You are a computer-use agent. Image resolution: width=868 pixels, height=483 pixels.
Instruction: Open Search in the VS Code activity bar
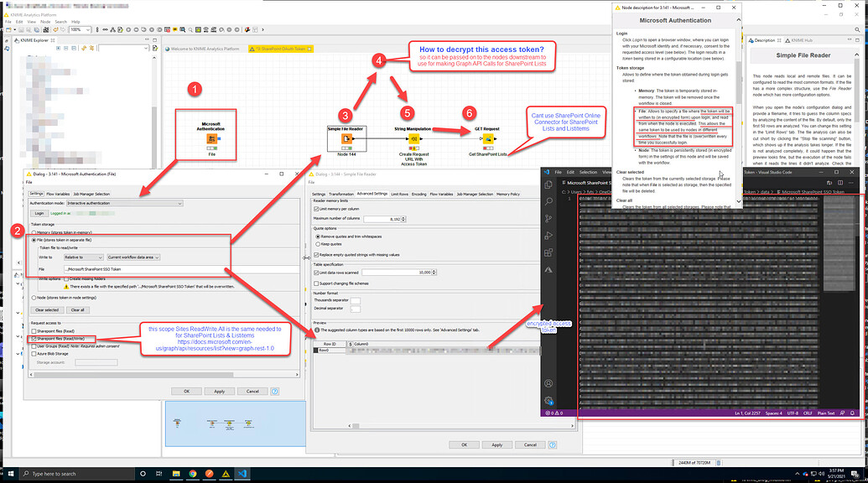point(548,200)
